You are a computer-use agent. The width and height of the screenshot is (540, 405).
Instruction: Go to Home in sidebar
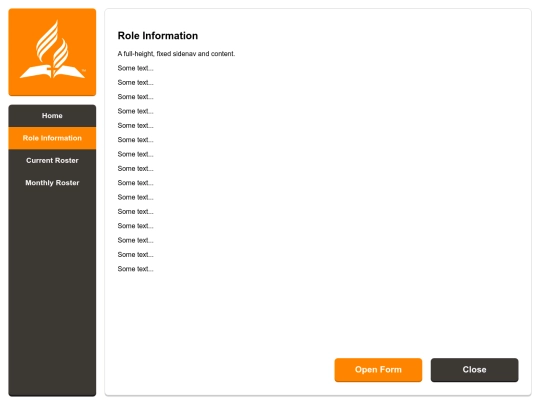click(52, 116)
